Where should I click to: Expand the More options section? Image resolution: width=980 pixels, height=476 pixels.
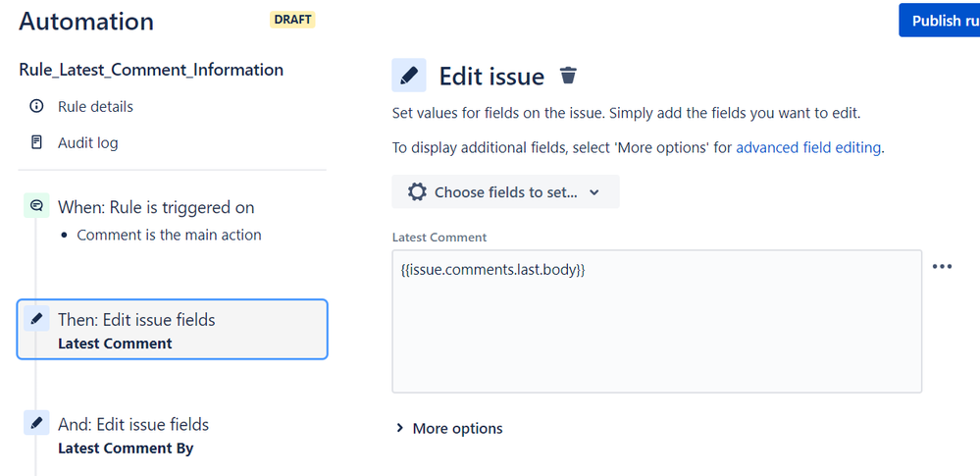point(449,429)
